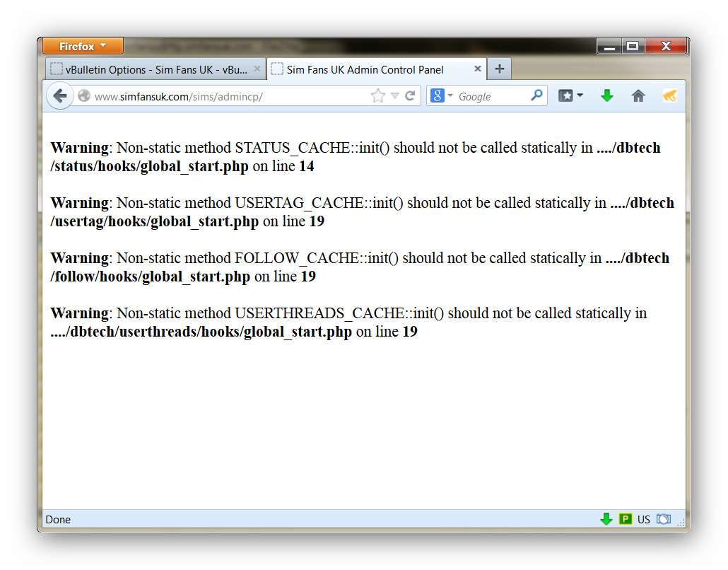Open the URL history dropdown arrow
Viewport: 728px width, 570px height.
click(394, 95)
